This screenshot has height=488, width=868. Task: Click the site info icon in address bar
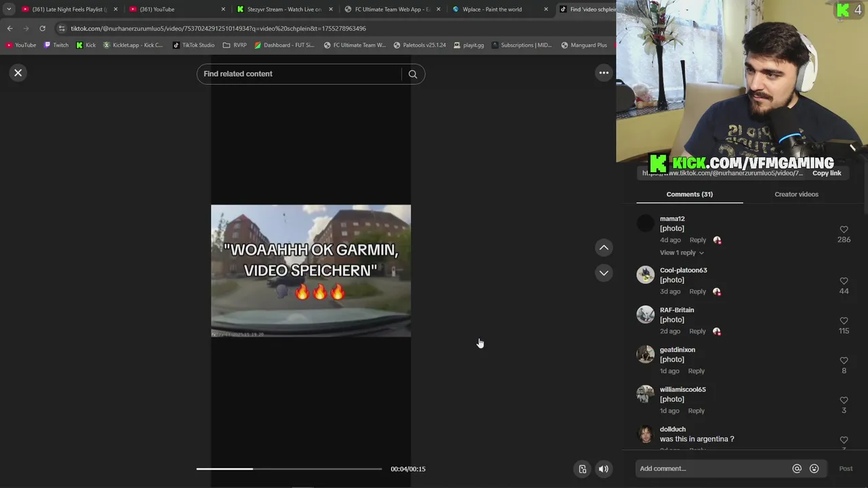62,28
